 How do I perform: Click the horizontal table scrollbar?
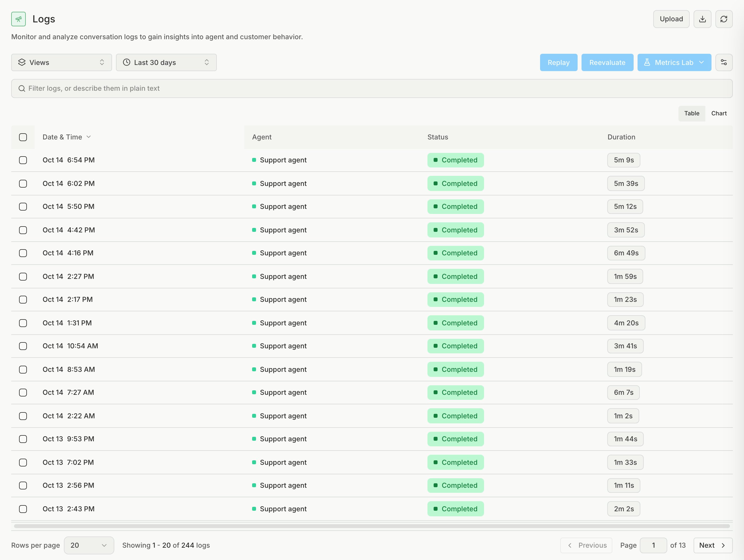click(372, 526)
